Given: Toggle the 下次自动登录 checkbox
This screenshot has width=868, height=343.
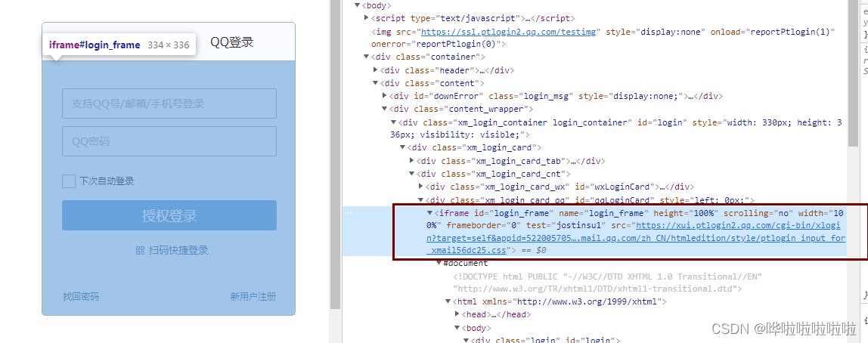Looking at the screenshot, I should (x=69, y=181).
